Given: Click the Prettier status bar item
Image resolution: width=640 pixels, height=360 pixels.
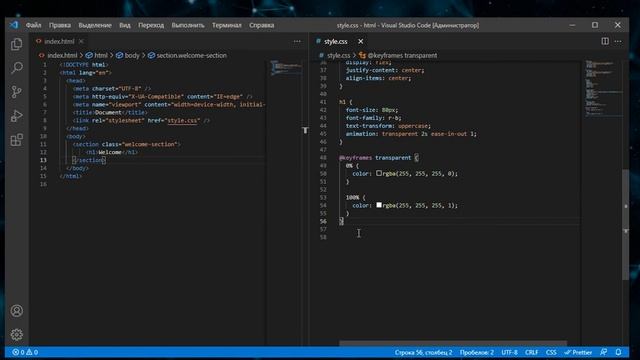Looking at the screenshot, I should (578, 352).
